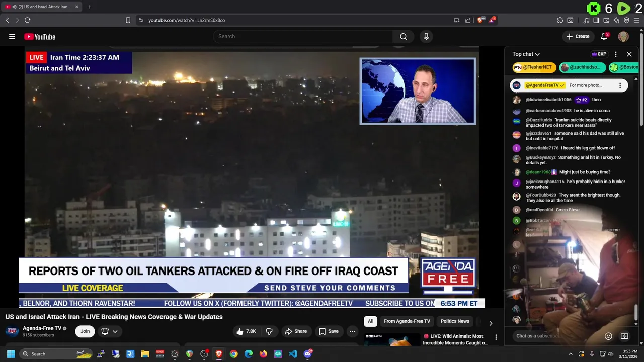Open pinned AgendaFreeTV message options

[x=620, y=85]
